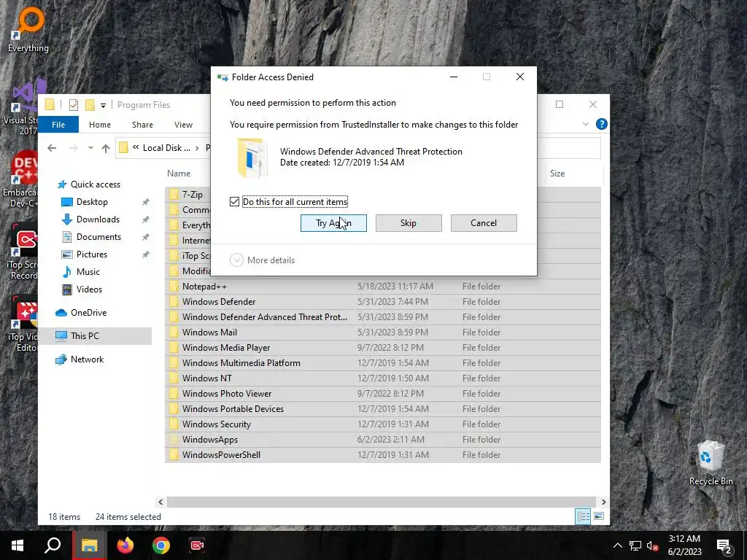Expand the ribbon chevron
The height and width of the screenshot is (560, 747).
click(586, 124)
